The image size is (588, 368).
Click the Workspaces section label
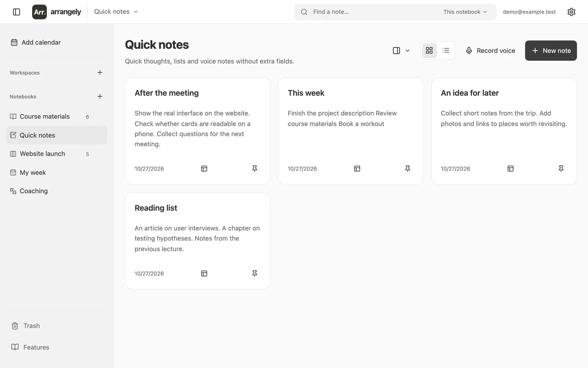click(25, 73)
